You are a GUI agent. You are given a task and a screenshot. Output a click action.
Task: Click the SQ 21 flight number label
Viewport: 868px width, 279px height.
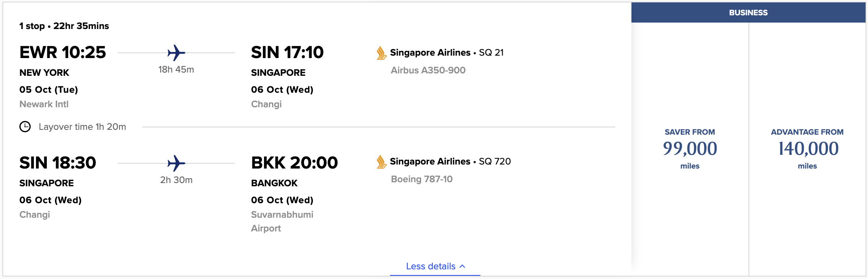click(x=491, y=52)
